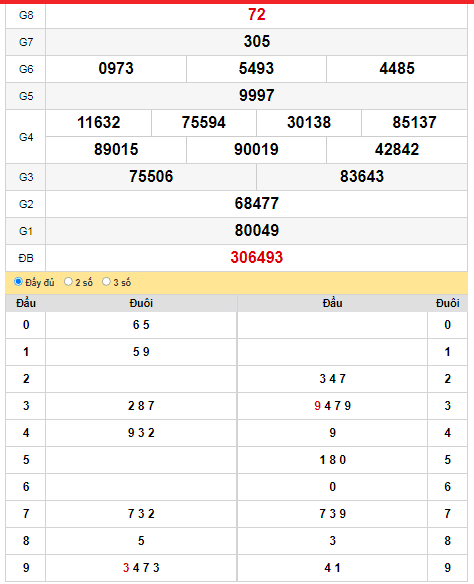Click the G5 result 9997
Image resolution: width=474 pixels, height=584 pixels.
click(257, 95)
